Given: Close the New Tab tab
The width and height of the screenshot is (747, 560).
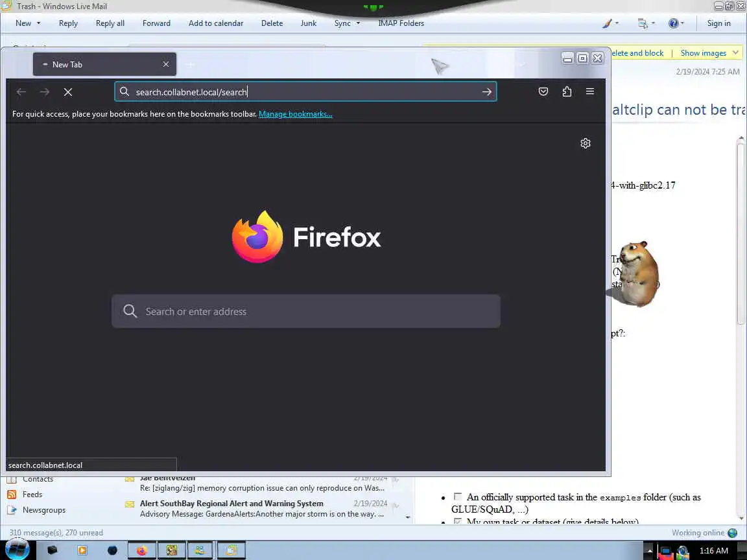Looking at the screenshot, I should (x=166, y=64).
